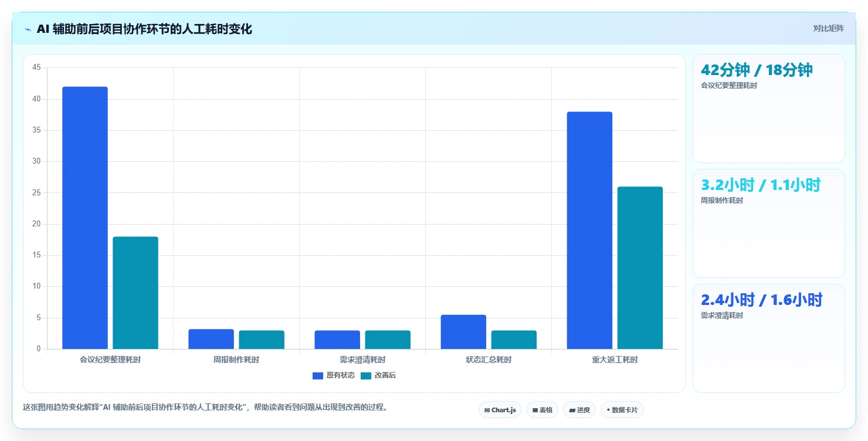Click the 周报制作耗时 x-axis label
This screenshot has width=868, height=441.
click(x=236, y=359)
